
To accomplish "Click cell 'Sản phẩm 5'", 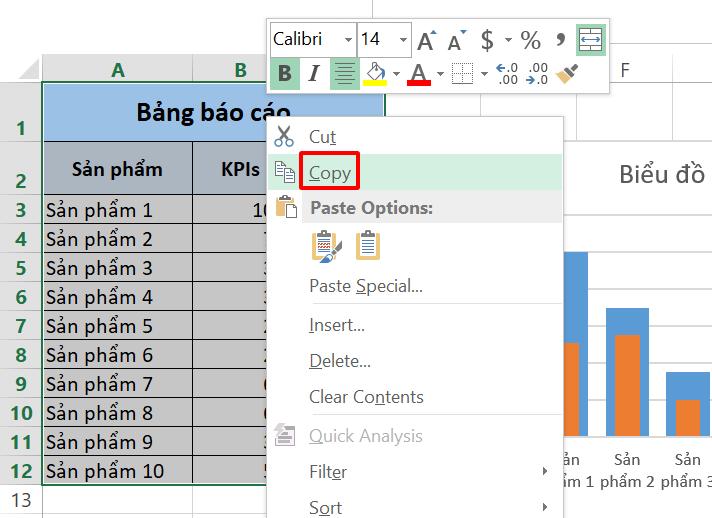I will 117,326.
